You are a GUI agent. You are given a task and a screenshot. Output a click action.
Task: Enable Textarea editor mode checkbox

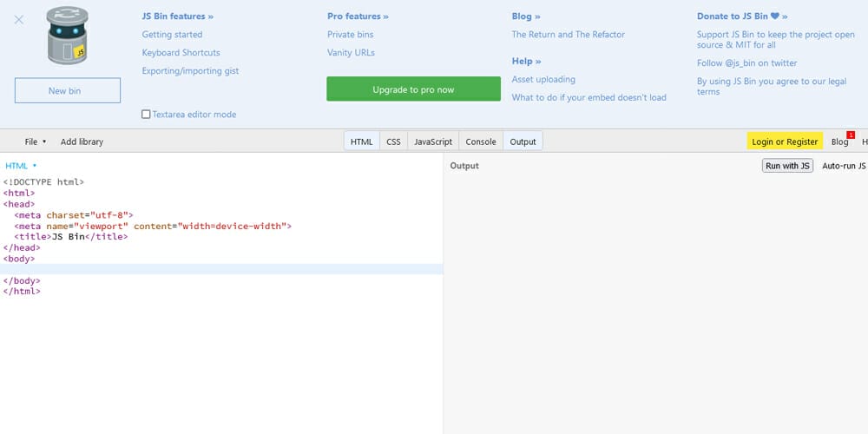click(x=146, y=114)
